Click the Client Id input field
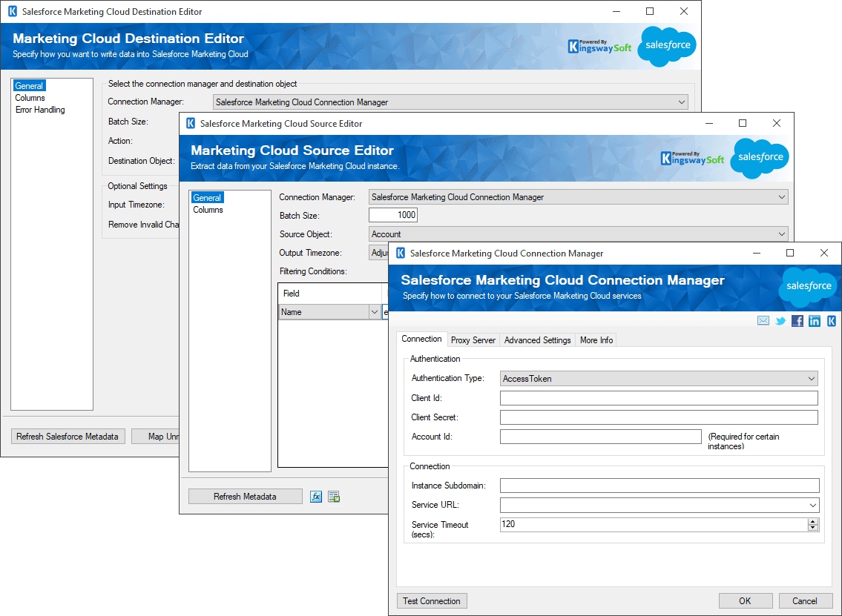The width and height of the screenshot is (842, 616). (659, 398)
